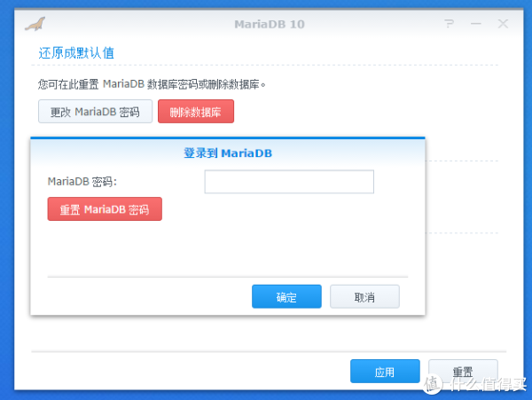Apply settings with the 应用 button
Viewport: 532px width, 400px height.
point(385,371)
